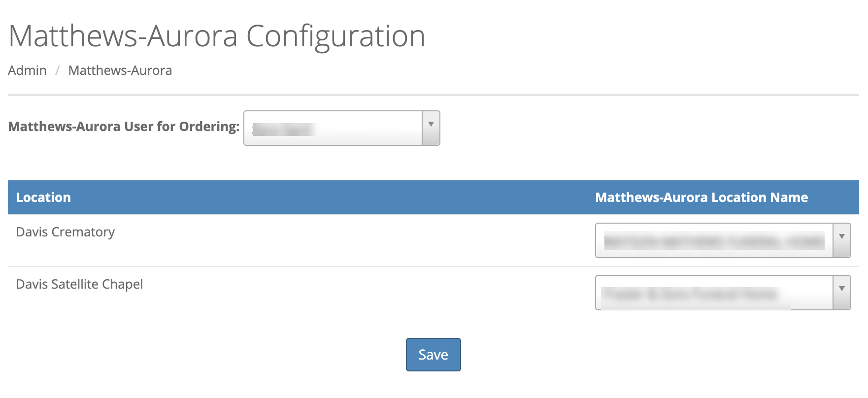
Task: Click the Matthews-Aurora User for Ordering label
Action: tap(124, 127)
